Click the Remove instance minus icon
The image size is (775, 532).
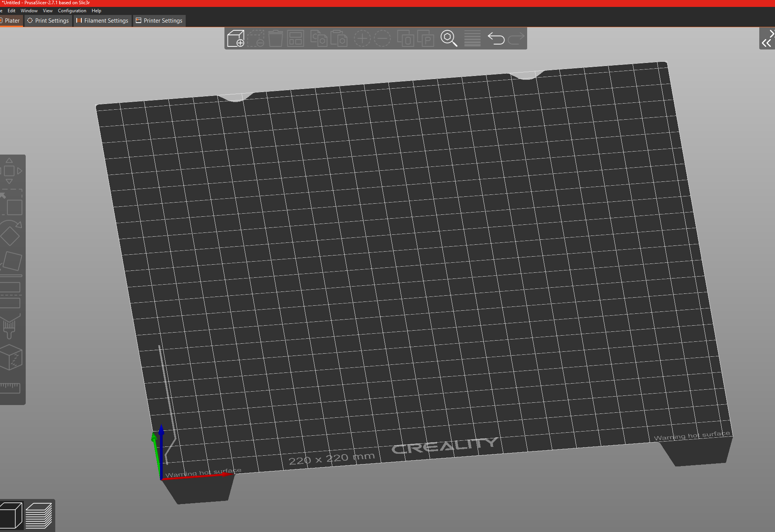pyautogui.click(x=382, y=38)
